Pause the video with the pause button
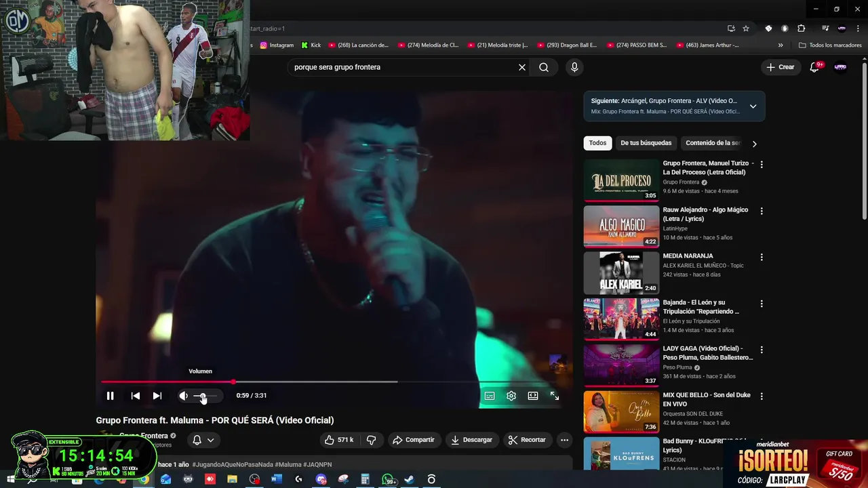 coord(110,396)
